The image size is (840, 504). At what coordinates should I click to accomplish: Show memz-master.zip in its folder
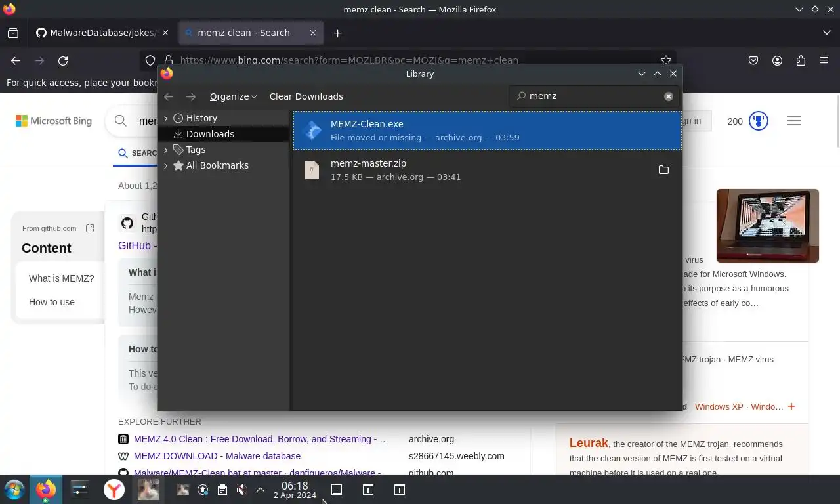(663, 170)
